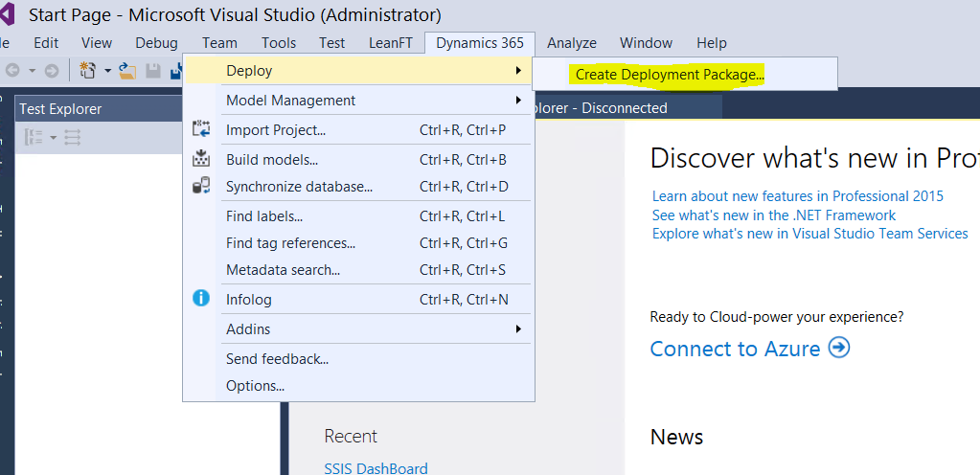Click the Visual Studio logo icon

[7, 14]
